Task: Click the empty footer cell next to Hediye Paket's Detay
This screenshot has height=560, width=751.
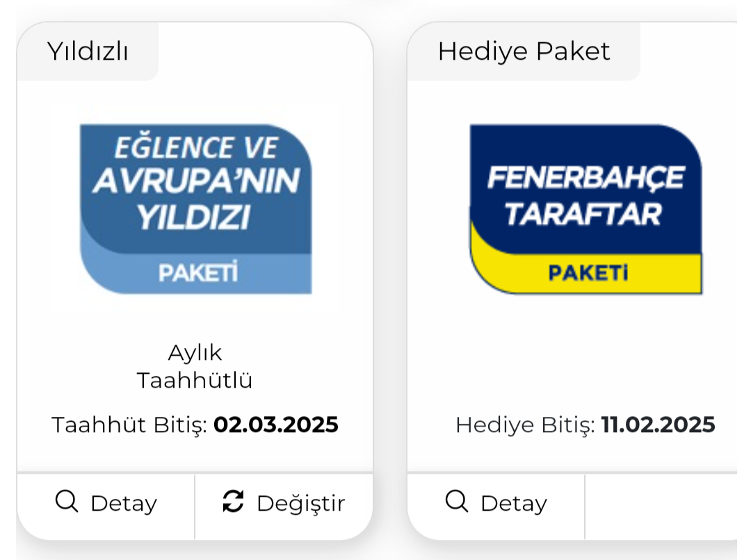Action: (x=661, y=505)
